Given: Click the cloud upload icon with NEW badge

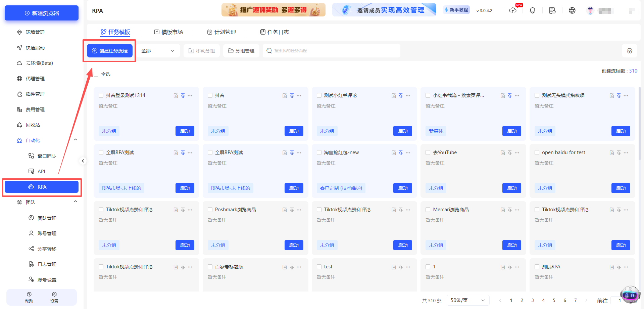Looking at the screenshot, I should tap(513, 10).
